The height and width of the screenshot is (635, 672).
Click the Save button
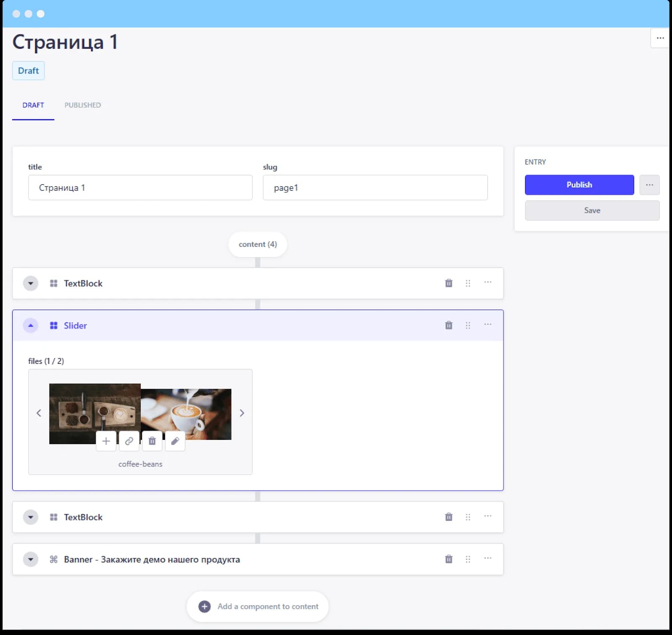coord(592,210)
